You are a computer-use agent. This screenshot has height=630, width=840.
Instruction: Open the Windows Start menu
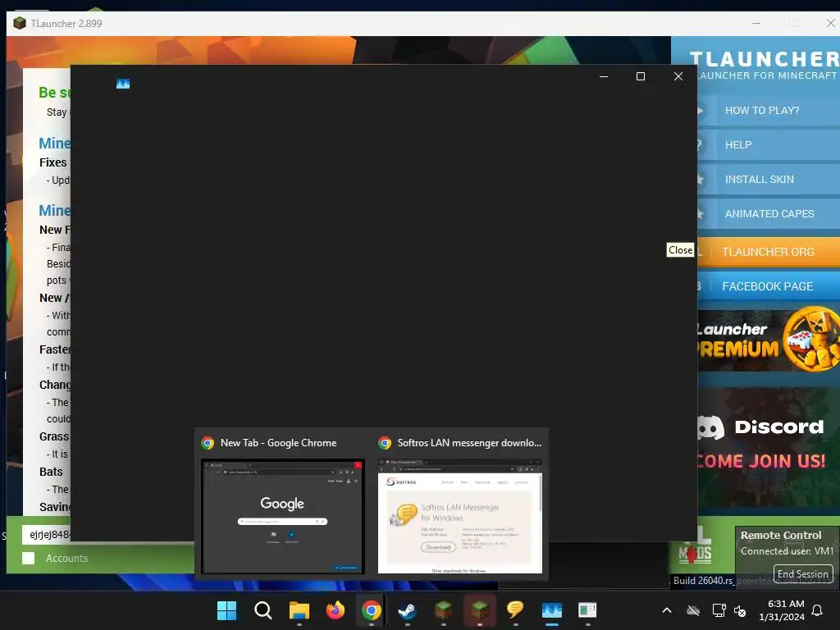(226, 610)
